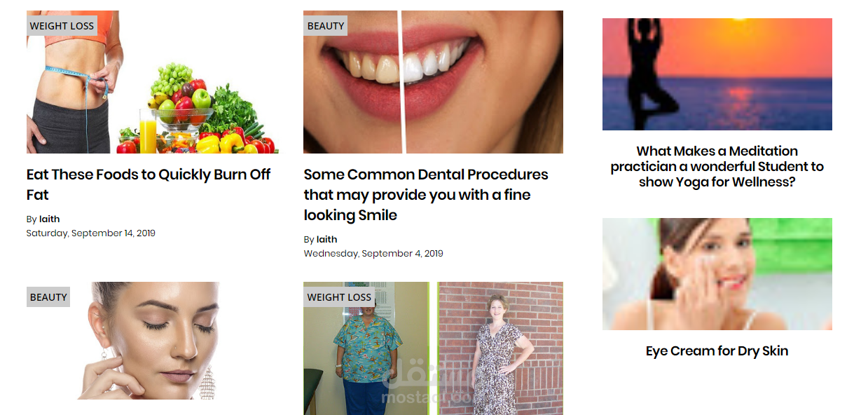Open the yoga sunset silhouette thumbnail

(x=717, y=74)
